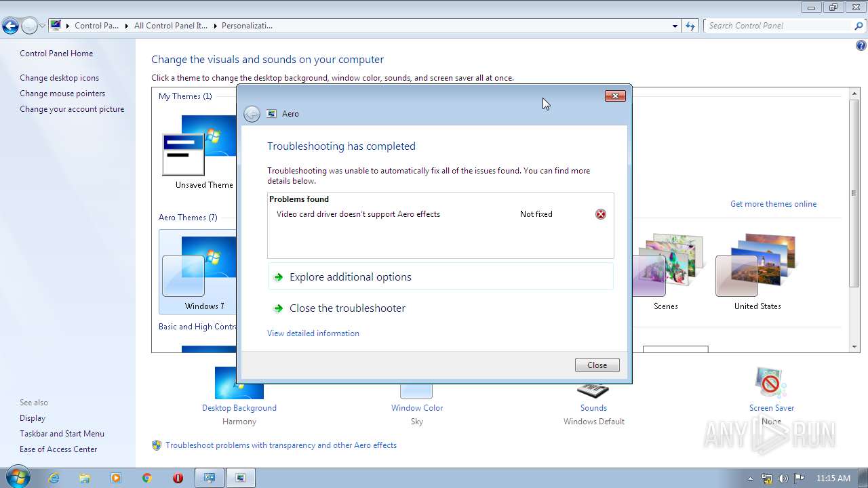Click View detailed information link
868x488 pixels.
tap(313, 333)
